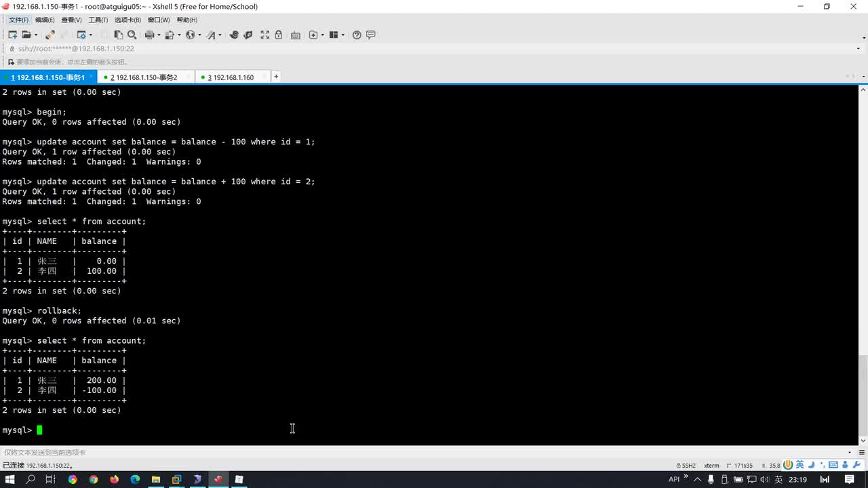868x488 pixels.
Task: Expand the font dropdown arrow
Action: [x=220, y=35]
